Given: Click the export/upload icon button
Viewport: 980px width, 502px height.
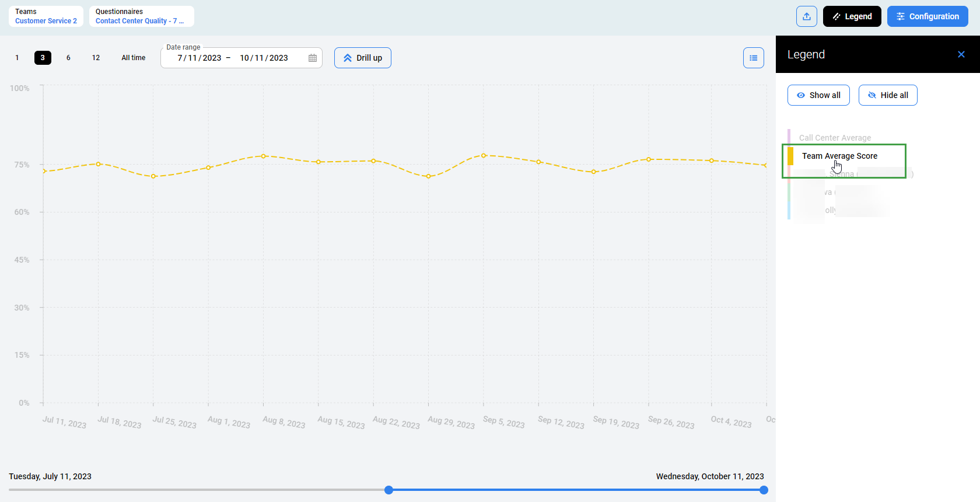Looking at the screenshot, I should pyautogui.click(x=806, y=16).
